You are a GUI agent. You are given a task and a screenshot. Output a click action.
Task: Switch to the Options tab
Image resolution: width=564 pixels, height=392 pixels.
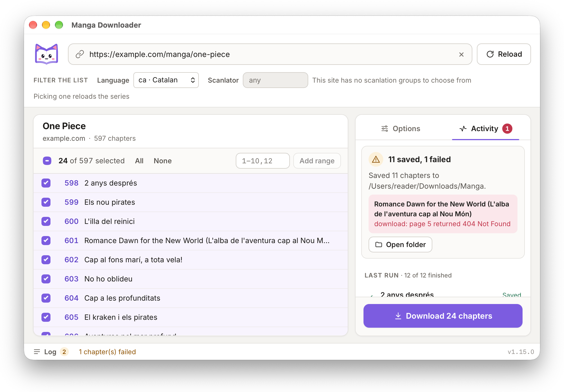(x=400, y=129)
